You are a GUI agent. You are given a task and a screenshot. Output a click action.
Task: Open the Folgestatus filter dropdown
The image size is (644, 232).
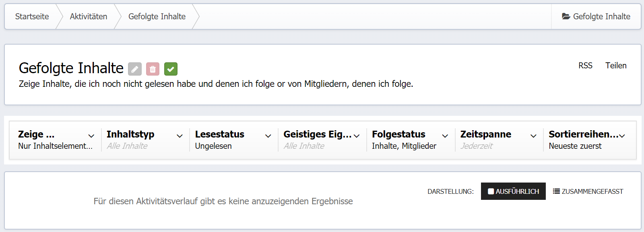pyautogui.click(x=410, y=140)
